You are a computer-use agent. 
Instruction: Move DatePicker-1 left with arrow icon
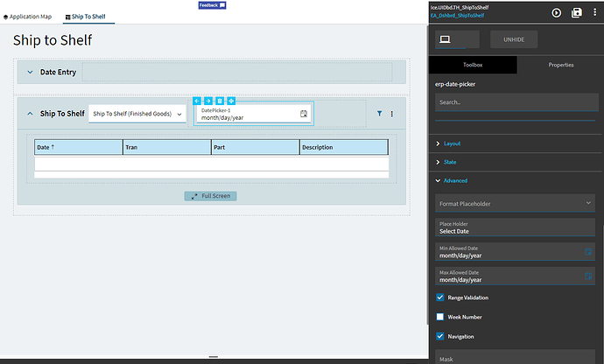[x=197, y=101]
